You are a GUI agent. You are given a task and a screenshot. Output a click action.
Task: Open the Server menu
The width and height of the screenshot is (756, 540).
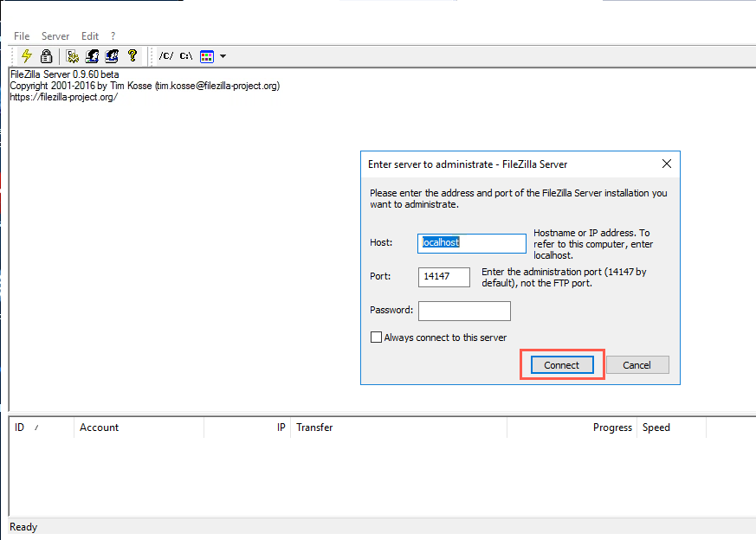55,36
